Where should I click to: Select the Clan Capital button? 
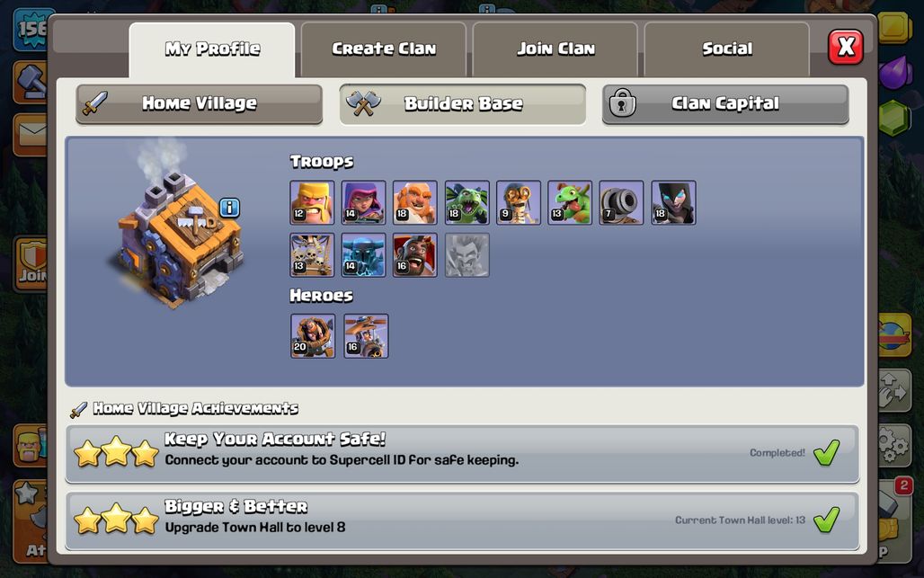[725, 104]
